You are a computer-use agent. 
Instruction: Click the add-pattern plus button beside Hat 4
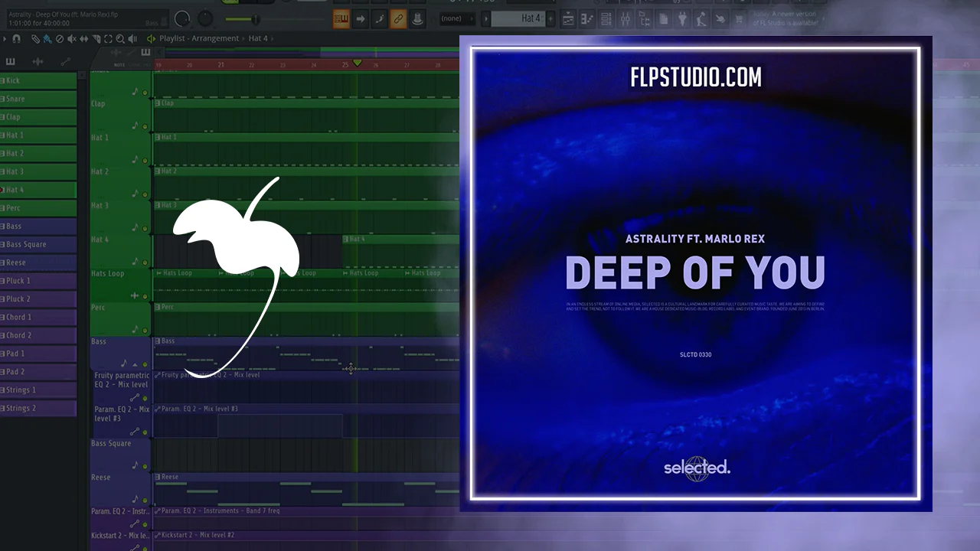pos(551,19)
